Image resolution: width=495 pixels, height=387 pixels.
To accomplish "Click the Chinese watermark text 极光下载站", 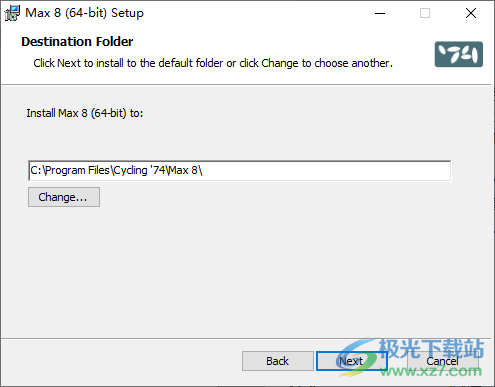I will (432, 349).
